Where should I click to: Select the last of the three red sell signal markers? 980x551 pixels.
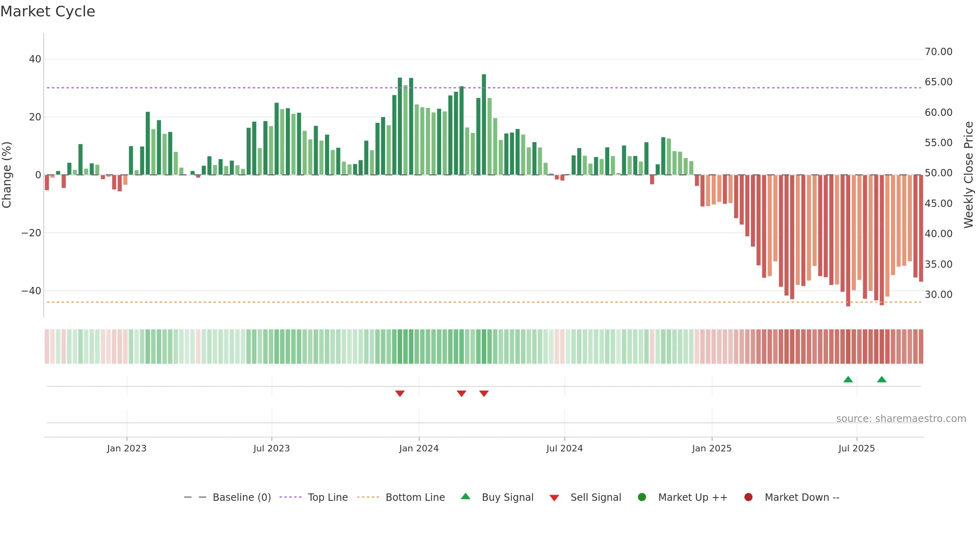[x=484, y=393]
